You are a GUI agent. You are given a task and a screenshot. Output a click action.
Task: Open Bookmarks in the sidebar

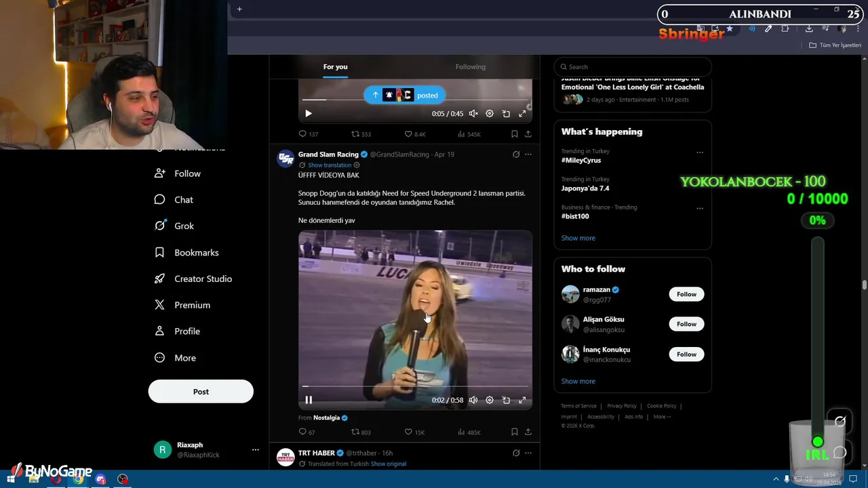186,253
